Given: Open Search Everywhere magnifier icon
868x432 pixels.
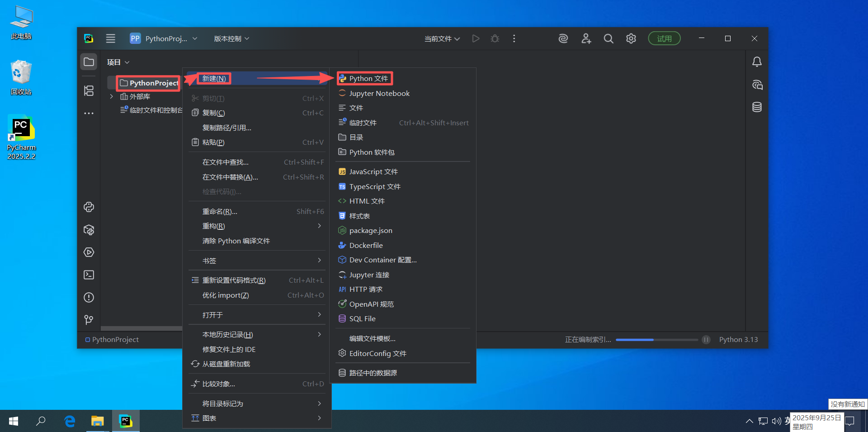Looking at the screenshot, I should pos(609,38).
